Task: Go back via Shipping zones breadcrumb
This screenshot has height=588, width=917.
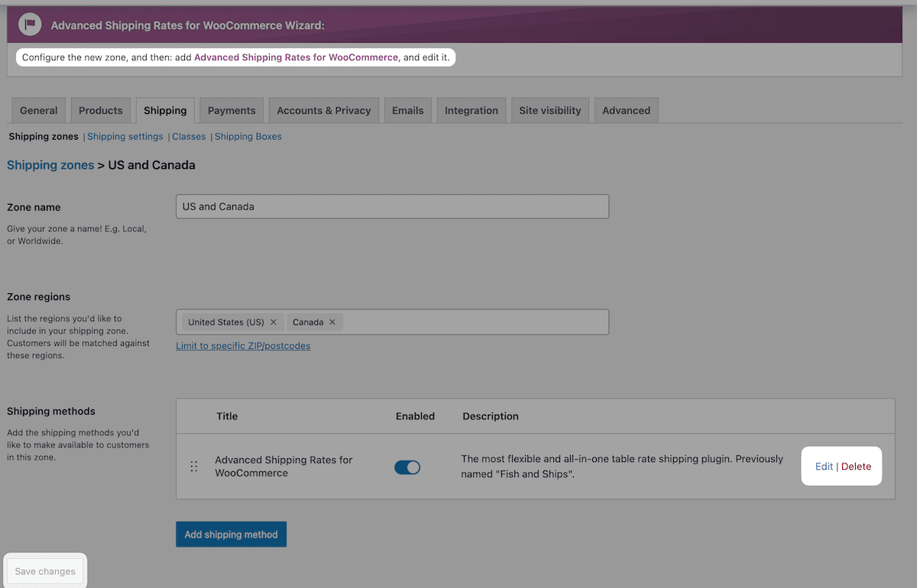Action: click(50, 165)
